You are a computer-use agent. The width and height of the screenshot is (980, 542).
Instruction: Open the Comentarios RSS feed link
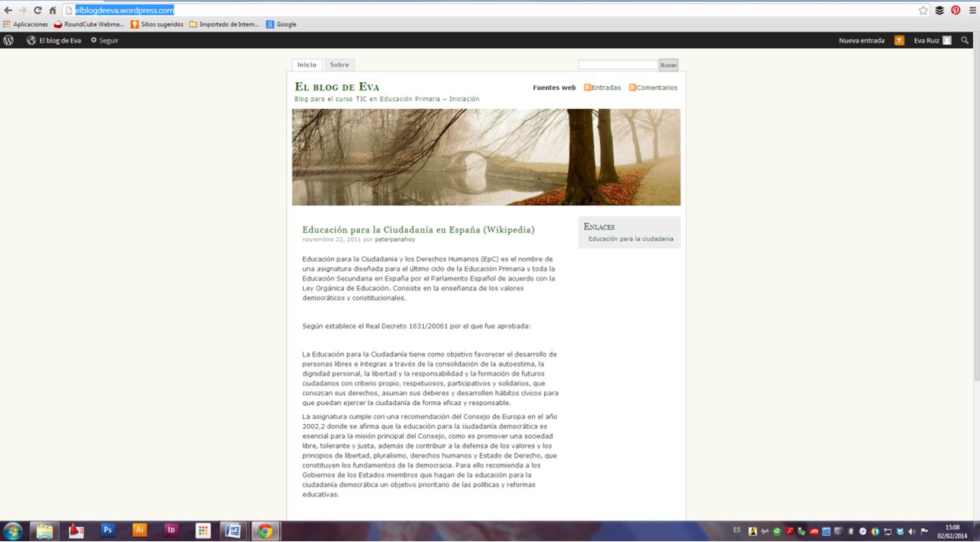[653, 87]
